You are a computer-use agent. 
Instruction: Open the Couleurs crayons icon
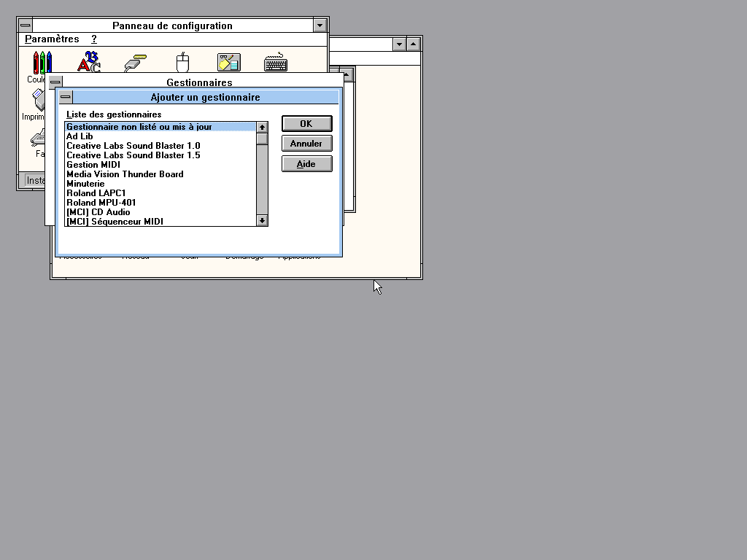(x=42, y=62)
